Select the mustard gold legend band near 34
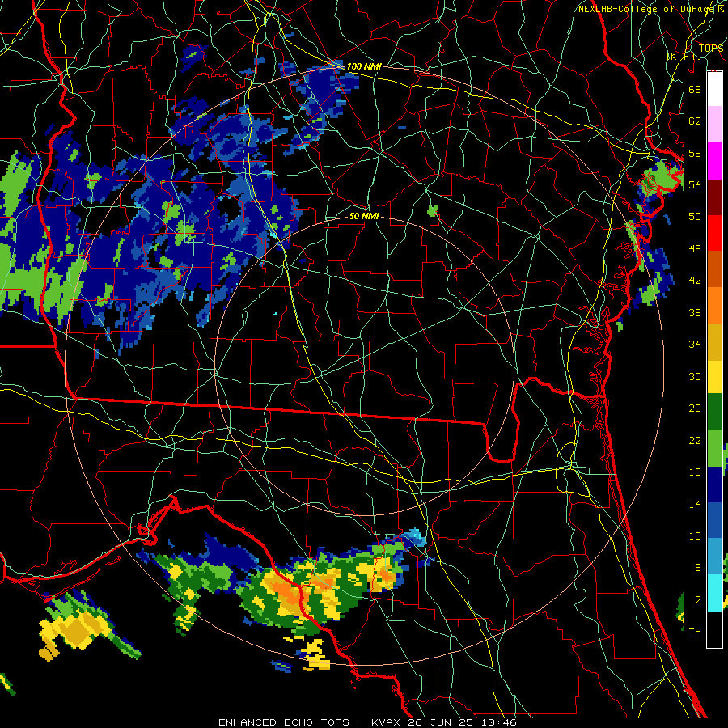This screenshot has height=728, width=728. coord(714,342)
